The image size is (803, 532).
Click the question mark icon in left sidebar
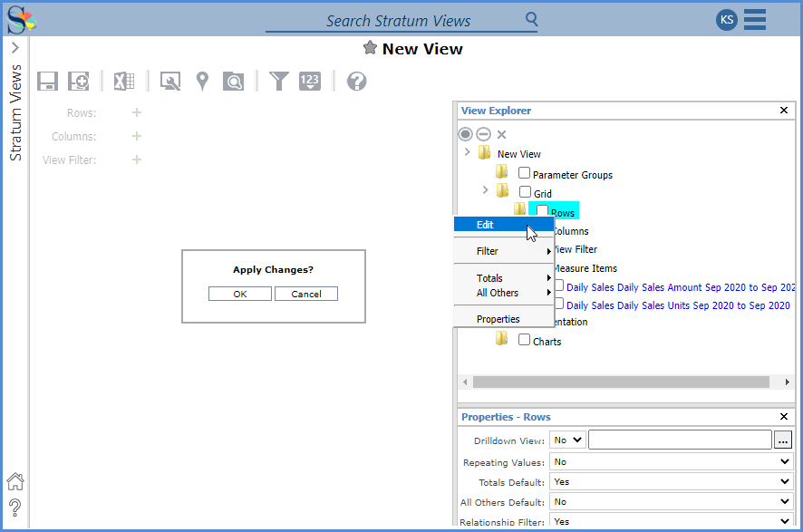[15, 508]
